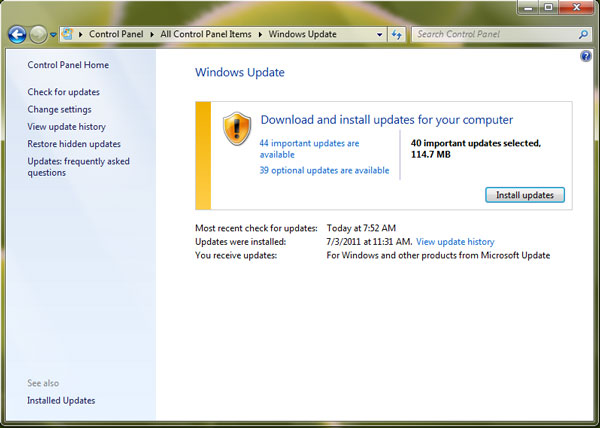
Task: Select the Control Panel breadcrumb
Action: coord(116,34)
